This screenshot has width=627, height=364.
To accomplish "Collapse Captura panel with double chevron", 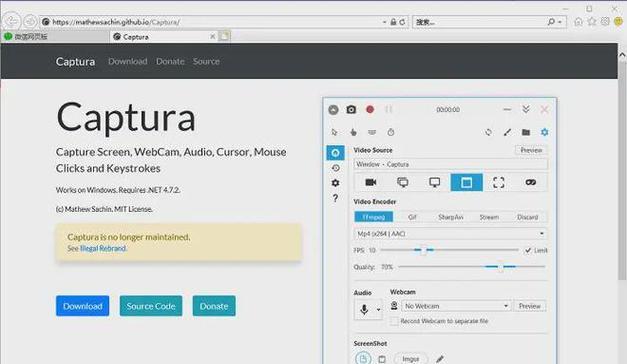I will click(526, 109).
